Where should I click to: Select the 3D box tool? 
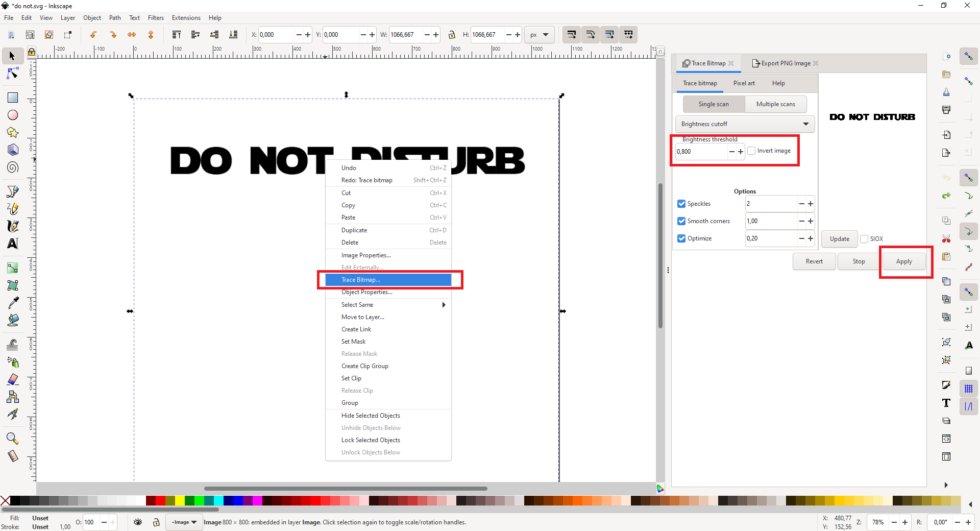pos(12,150)
